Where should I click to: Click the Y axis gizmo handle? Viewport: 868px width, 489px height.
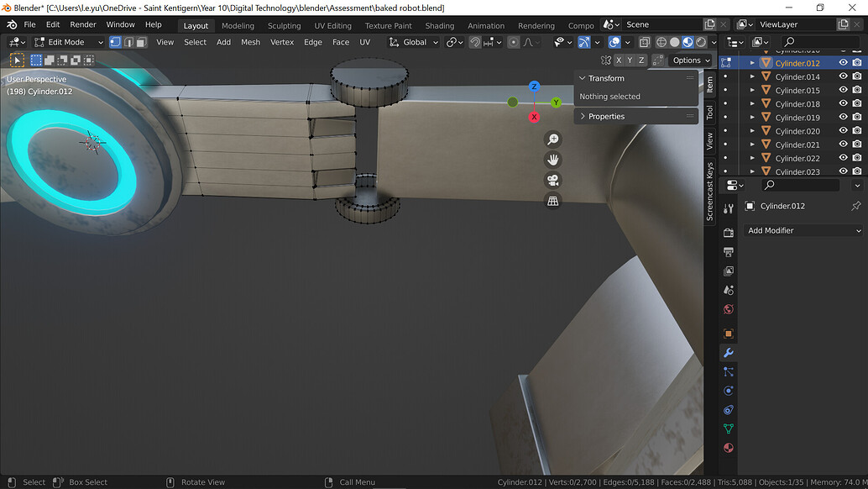pos(556,102)
